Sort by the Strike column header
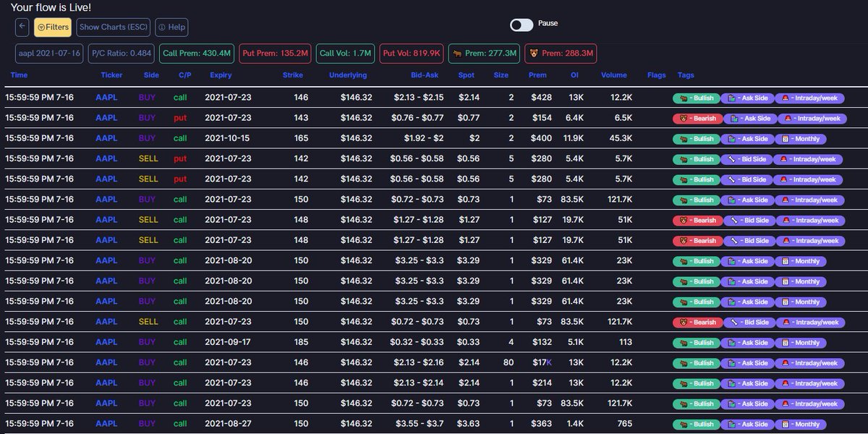868x434 pixels. pyautogui.click(x=293, y=75)
